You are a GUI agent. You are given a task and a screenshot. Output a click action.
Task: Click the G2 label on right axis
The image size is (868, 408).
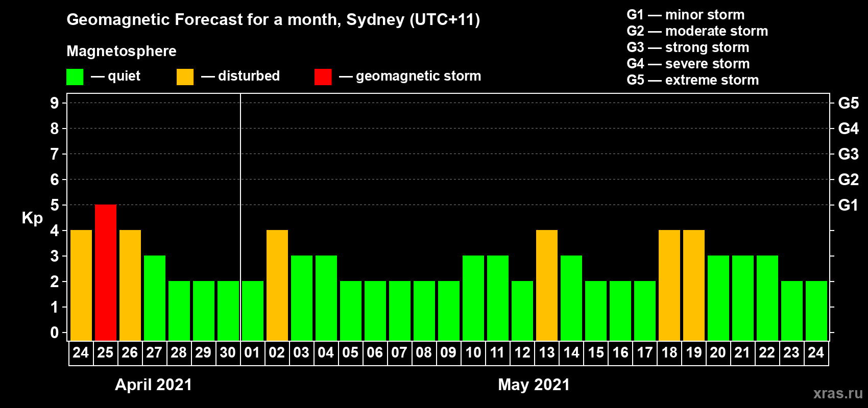click(849, 180)
